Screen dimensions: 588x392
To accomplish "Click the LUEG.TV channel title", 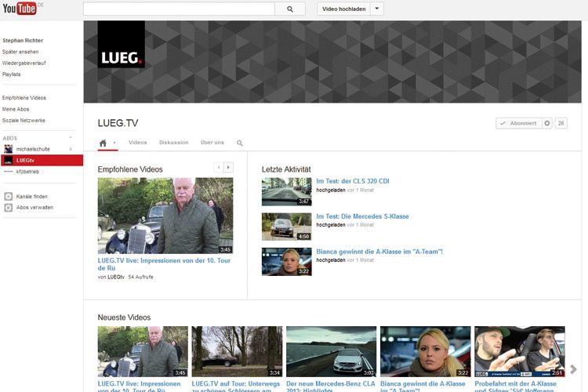I will [118, 123].
